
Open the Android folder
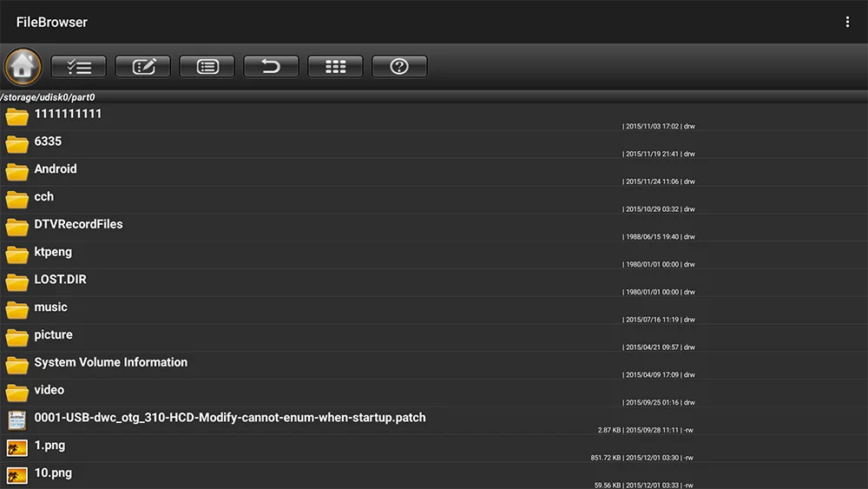coord(434,172)
